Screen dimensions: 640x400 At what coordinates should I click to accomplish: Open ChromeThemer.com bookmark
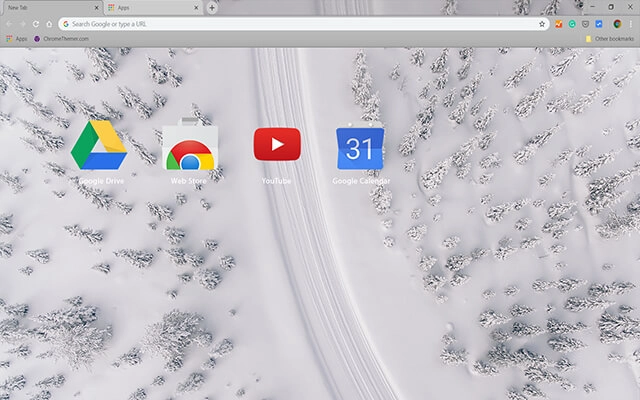click(61, 39)
